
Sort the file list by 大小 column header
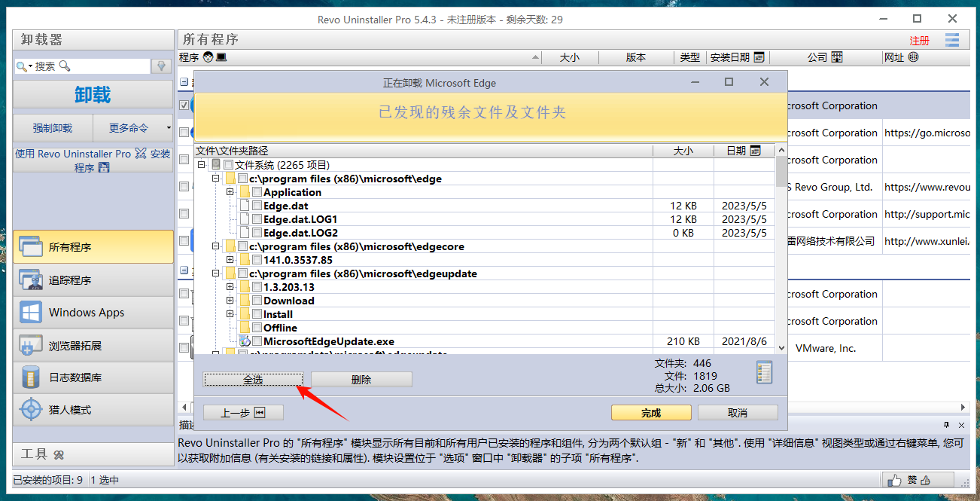coord(683,151)
